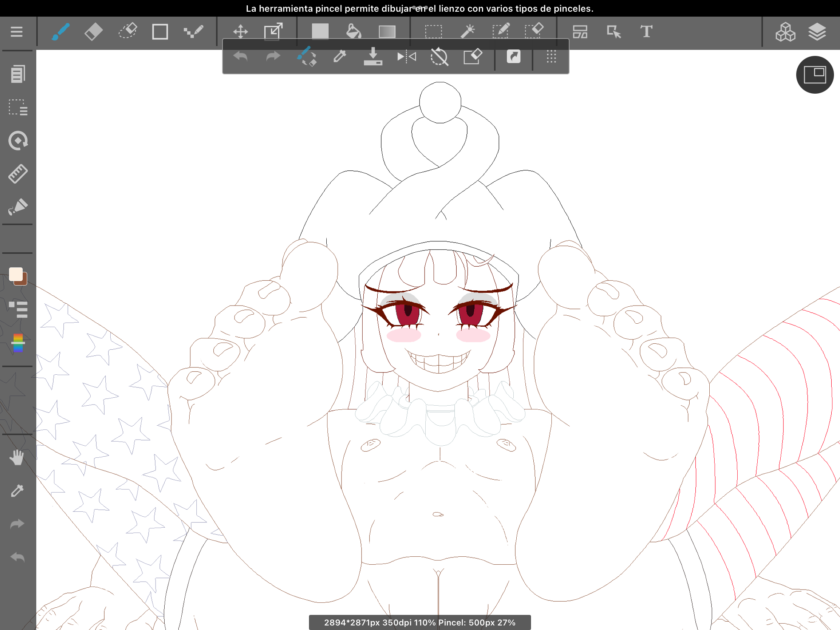Open the Layers panel
This screenshot has height=630, width=840.
pyautogui.click(x=817, y=31)
